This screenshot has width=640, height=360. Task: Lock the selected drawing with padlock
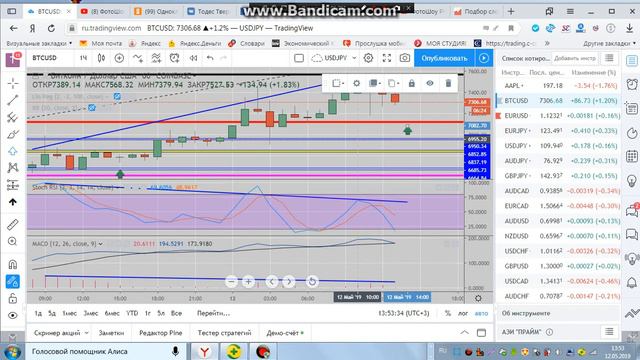(411, 83)
